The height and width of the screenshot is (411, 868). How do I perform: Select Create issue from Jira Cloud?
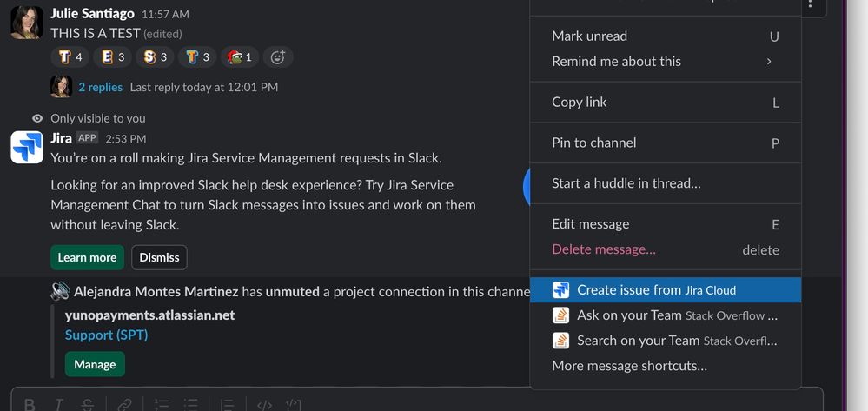666,289
